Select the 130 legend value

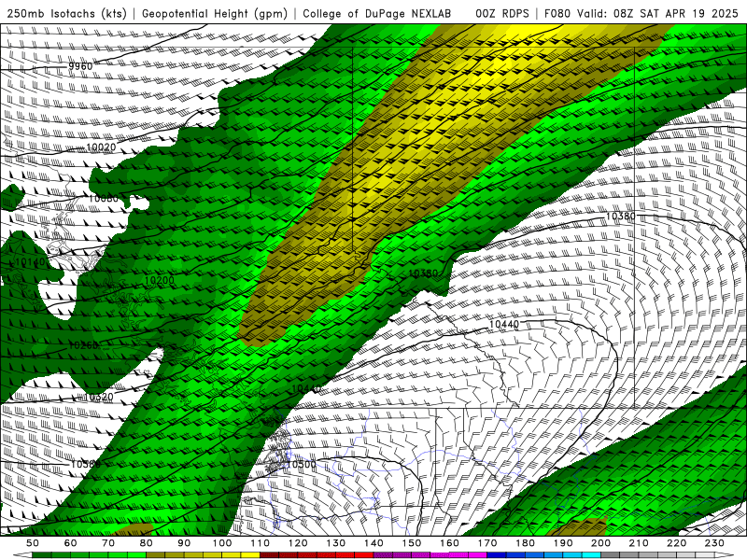point(336,543)
